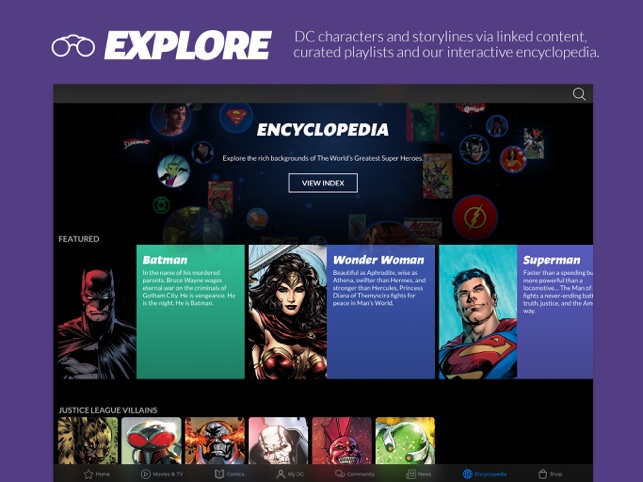Image resolution: width=643 pixels, height=482 pixels.
Task: Tap the Catwoman masked character bubble
Action: click(x=474, y=149)
